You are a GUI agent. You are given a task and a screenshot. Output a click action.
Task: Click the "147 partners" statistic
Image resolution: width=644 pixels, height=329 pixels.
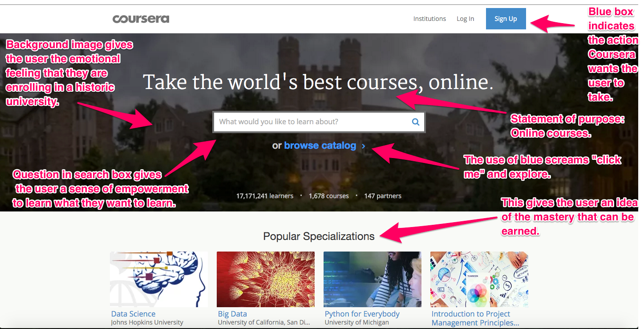(x=383, y=196)
